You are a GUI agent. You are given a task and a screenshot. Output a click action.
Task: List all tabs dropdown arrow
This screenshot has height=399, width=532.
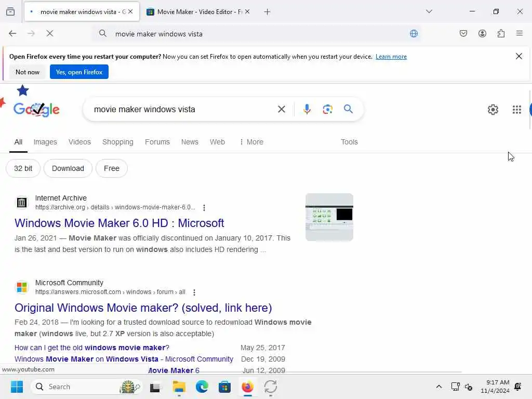tap(429, 11)
